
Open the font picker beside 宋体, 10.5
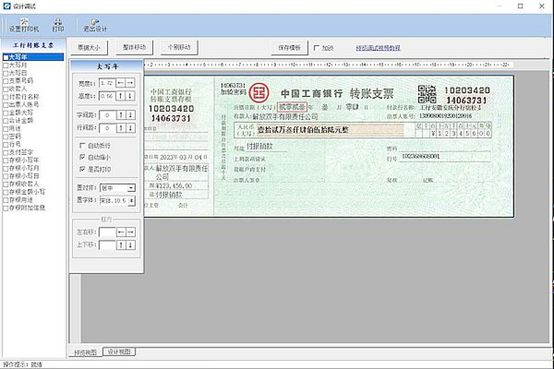click(x=131, y=200)
